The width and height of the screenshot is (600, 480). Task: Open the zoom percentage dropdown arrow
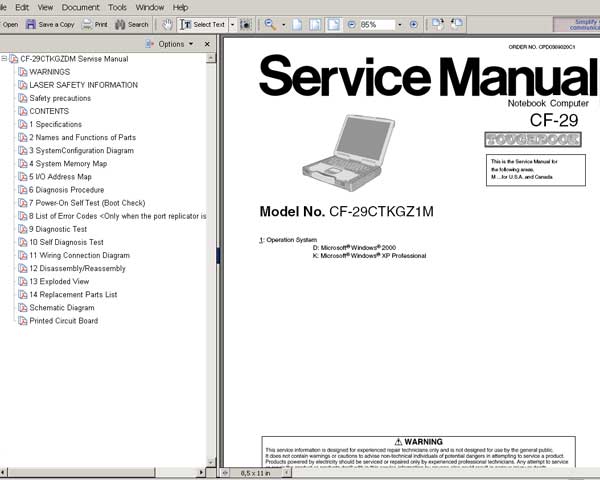[400, 24]
